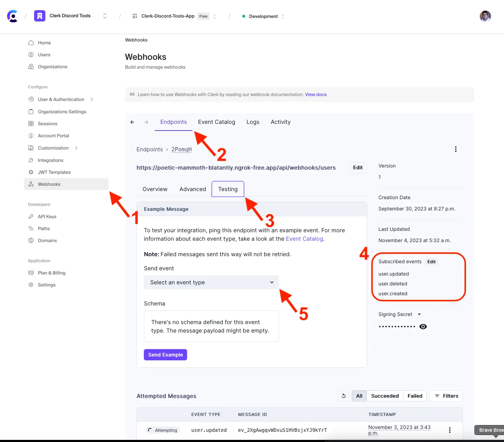Click the Organizations Settings icon

[x=31, y=112]
